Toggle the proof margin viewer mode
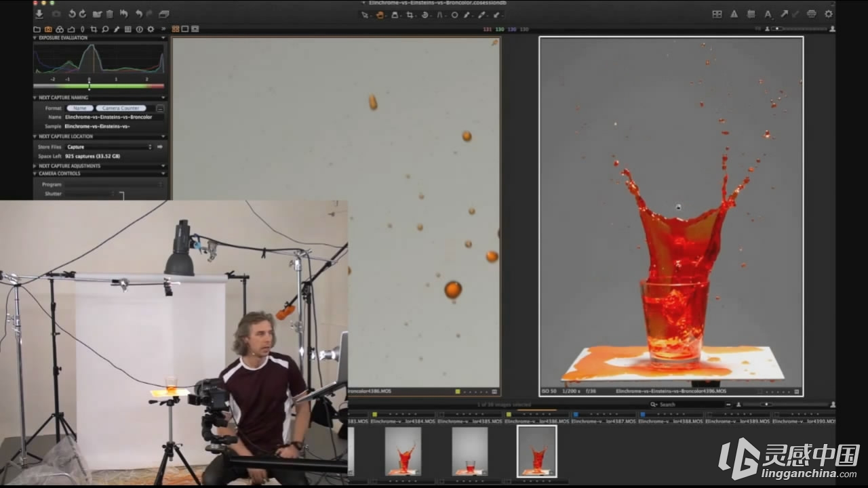 [x=195, y=29]
